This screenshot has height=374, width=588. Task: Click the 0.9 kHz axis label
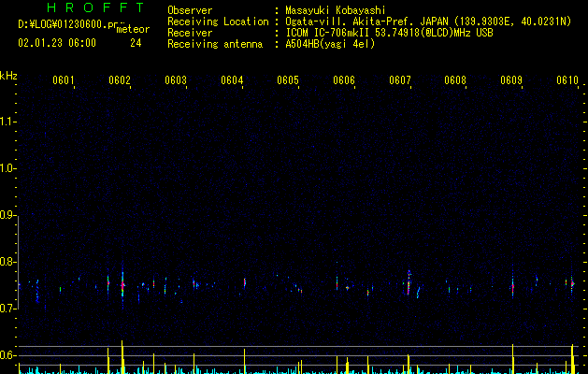7,215
